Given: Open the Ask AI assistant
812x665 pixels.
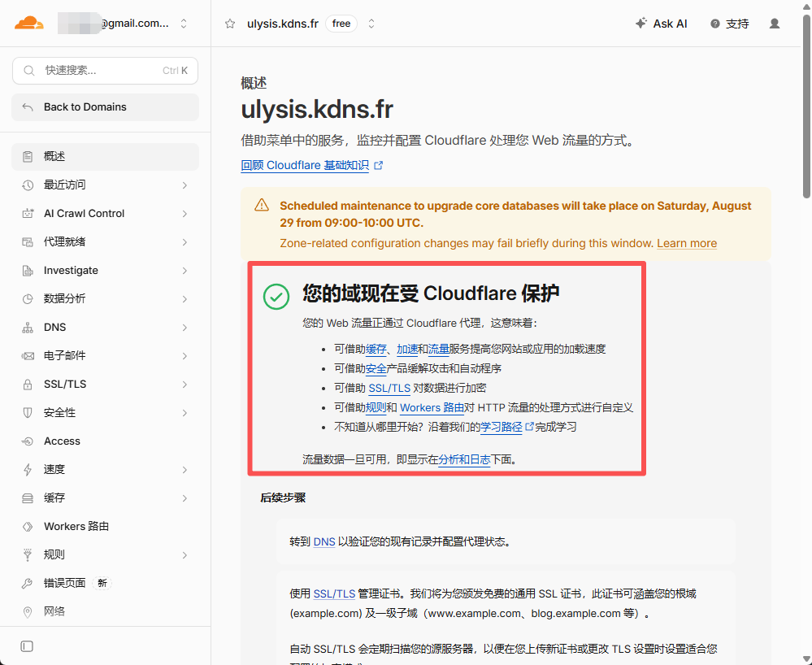Looking at the screenshot, I should tap(662, 24).
